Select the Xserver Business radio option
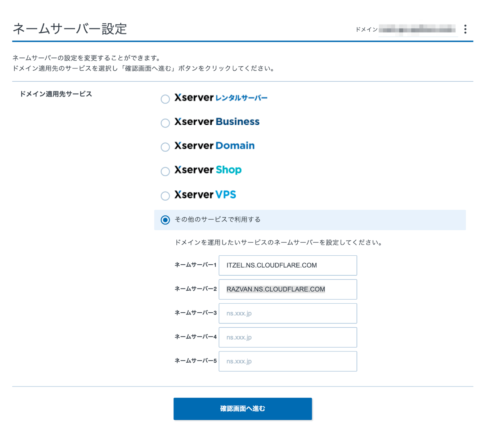The image size is (504, 434). pos(165,123)
